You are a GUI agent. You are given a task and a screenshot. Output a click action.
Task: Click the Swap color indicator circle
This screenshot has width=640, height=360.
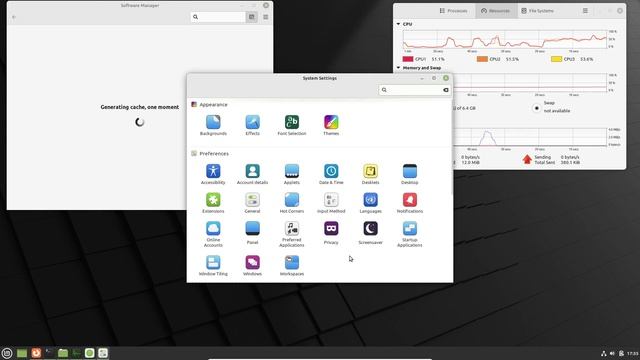[x=537, y=108]
